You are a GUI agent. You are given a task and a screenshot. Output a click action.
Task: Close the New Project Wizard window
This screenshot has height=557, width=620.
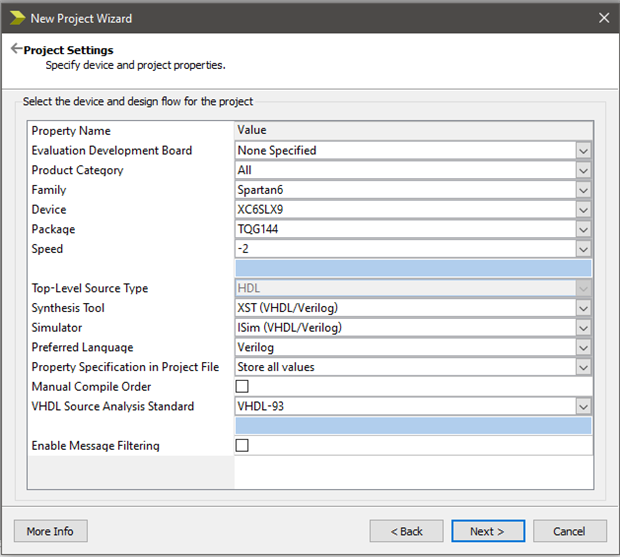[x=603, y=18]
